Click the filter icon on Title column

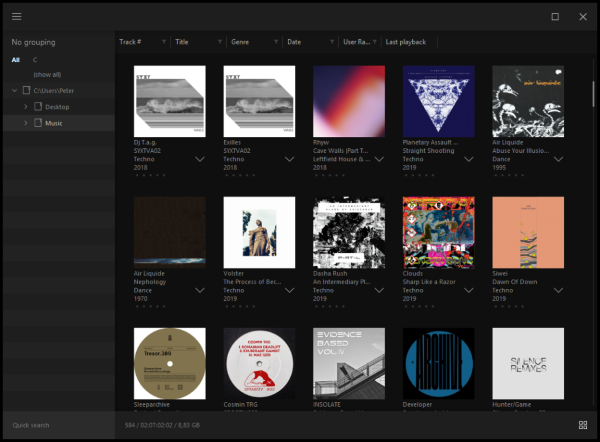pos(219,42)
